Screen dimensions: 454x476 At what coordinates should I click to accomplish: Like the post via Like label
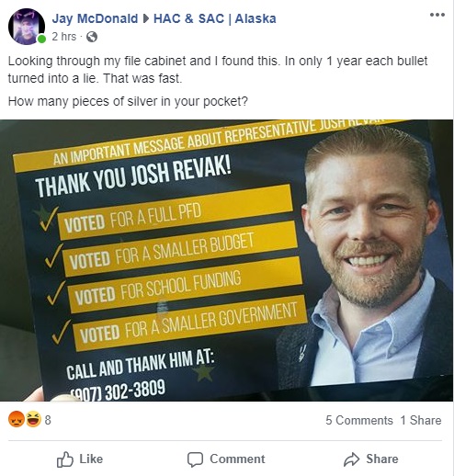click(x=91, y=459)
